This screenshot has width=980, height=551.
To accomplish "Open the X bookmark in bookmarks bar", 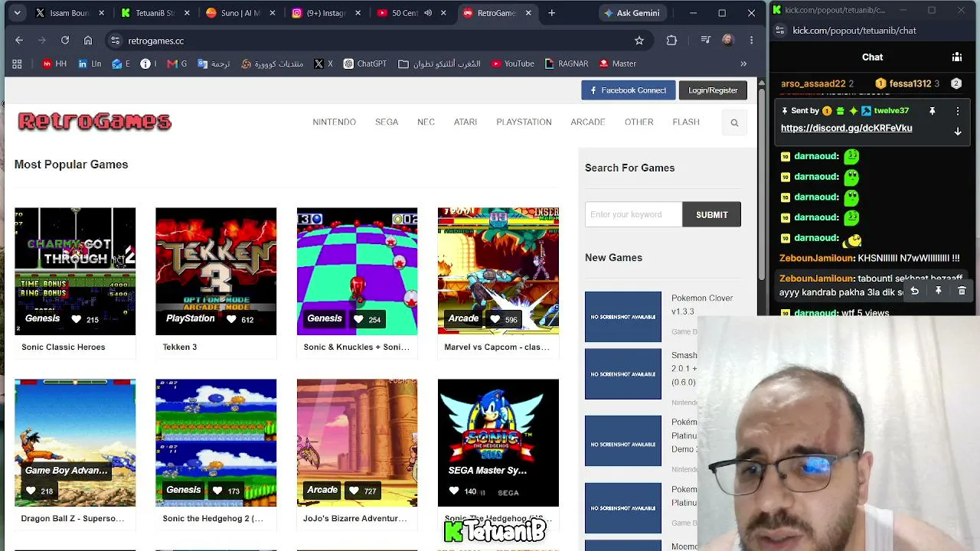I will coord(323,64).
